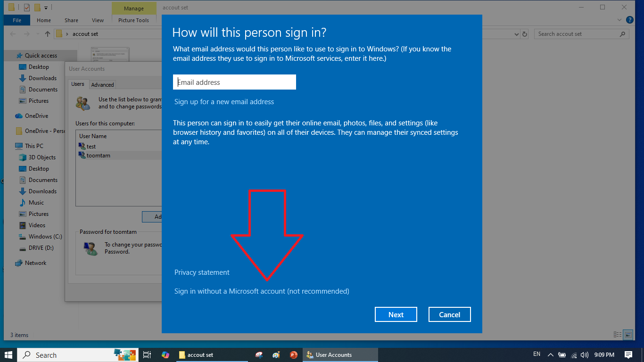Select 'OneDrive - Pers' folder in navigation pane

(x=40, y=131)
